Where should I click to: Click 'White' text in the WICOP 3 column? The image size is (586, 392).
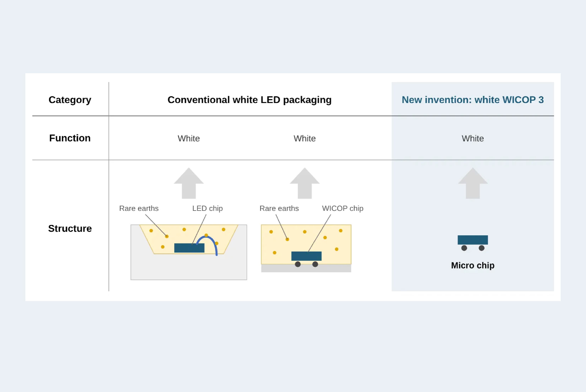click(473, 139)
